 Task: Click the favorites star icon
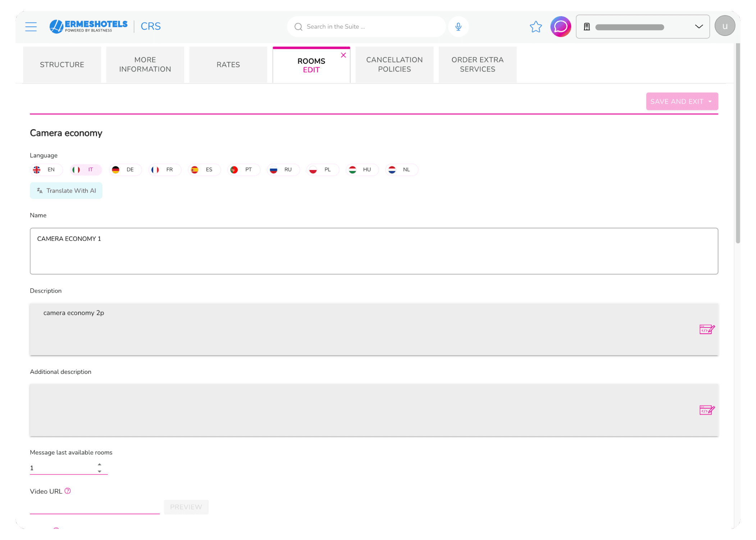coord(536,27)
